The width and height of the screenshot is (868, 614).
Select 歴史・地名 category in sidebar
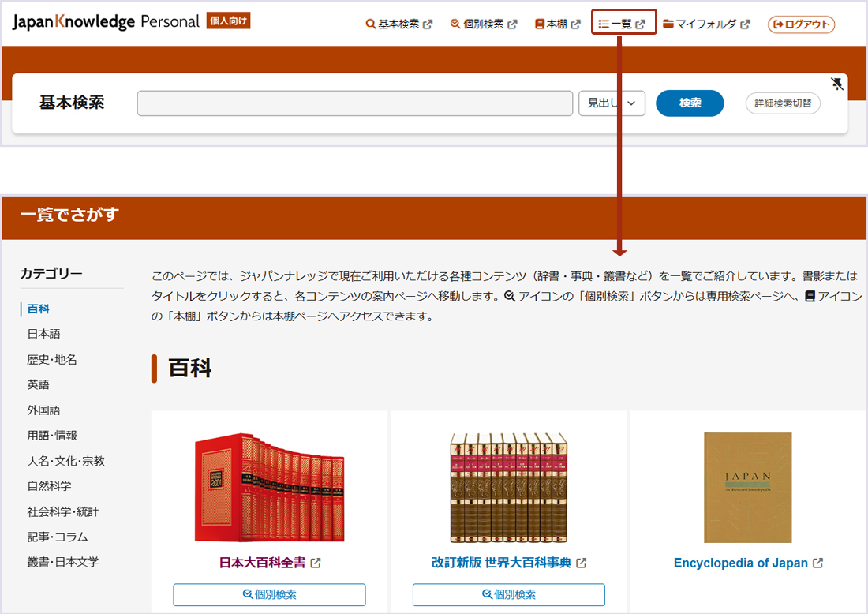click(52, 359)
